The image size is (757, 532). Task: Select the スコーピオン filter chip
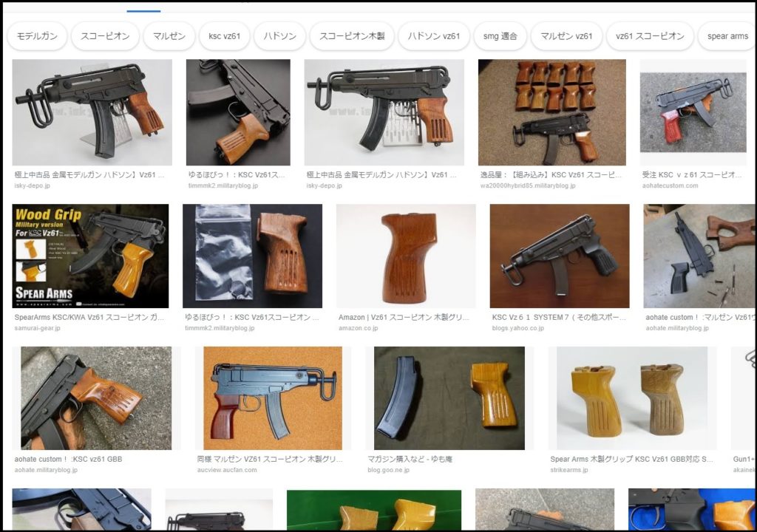pyautogui.click(x=105, y=36)
